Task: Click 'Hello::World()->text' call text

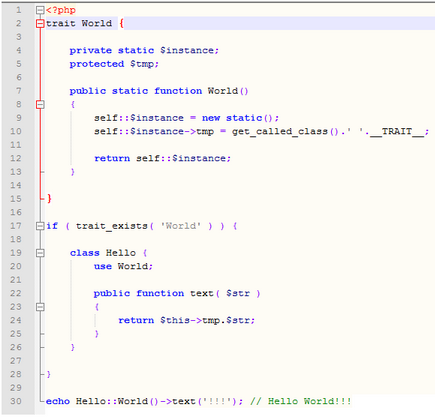Action: tap(136, 401)
